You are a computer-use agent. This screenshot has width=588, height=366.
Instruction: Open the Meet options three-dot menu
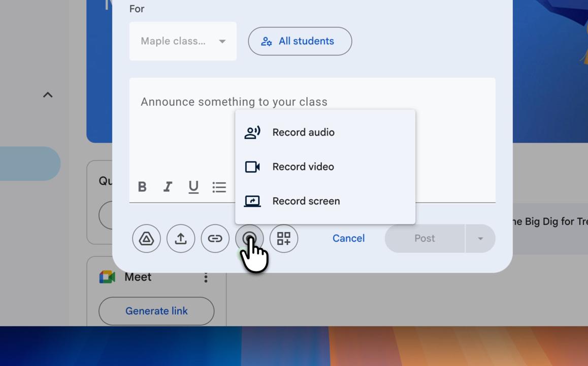[206, 277]
